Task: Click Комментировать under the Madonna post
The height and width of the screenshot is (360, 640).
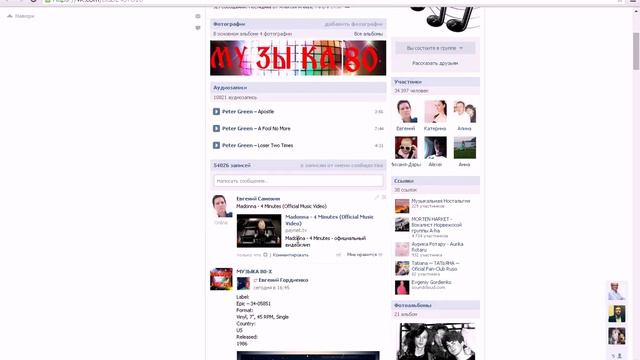Action: pos(291,255)
